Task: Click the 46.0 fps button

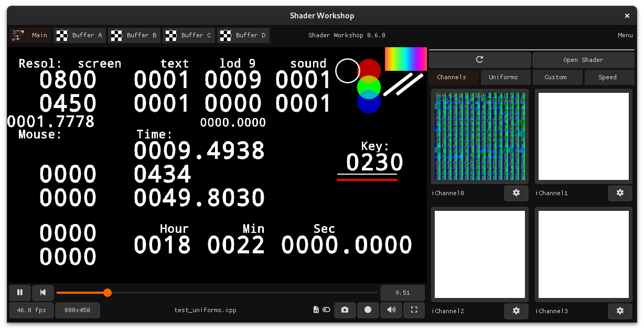Action: coord(31,310)
